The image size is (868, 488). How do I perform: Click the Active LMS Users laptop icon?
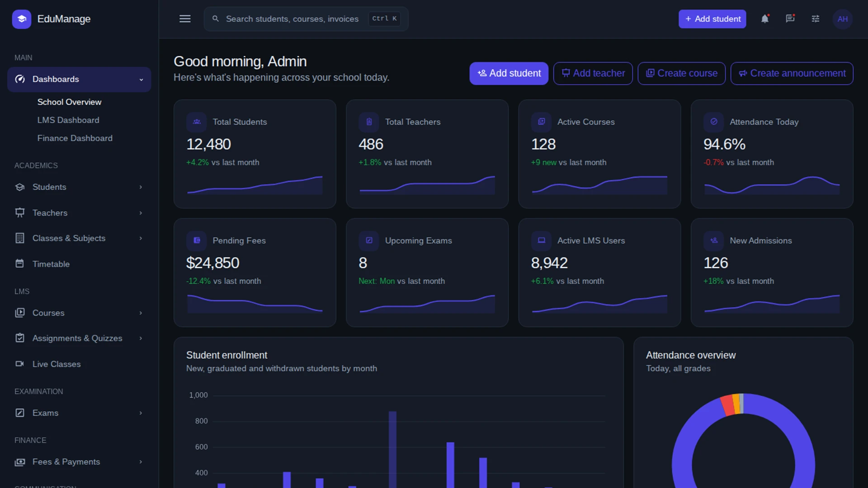click(541, 241)
